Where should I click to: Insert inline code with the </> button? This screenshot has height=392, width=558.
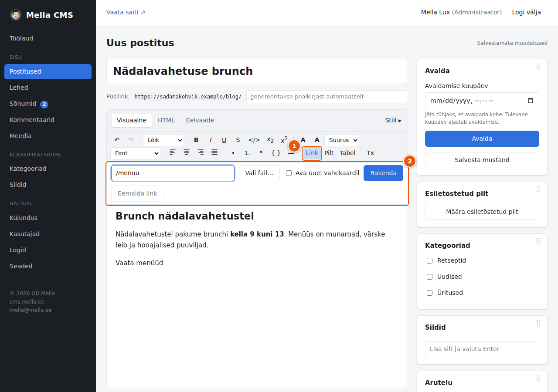tap(254, 140)
